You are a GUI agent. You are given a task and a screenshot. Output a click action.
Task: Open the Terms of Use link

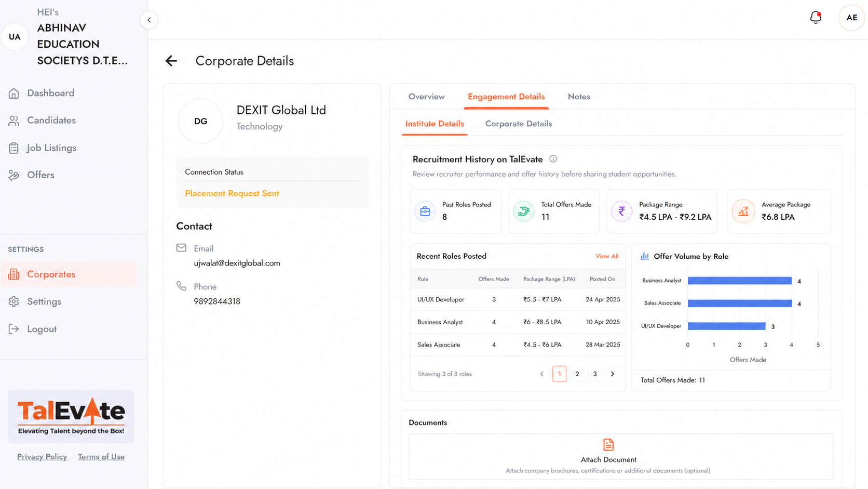point(101,457)
